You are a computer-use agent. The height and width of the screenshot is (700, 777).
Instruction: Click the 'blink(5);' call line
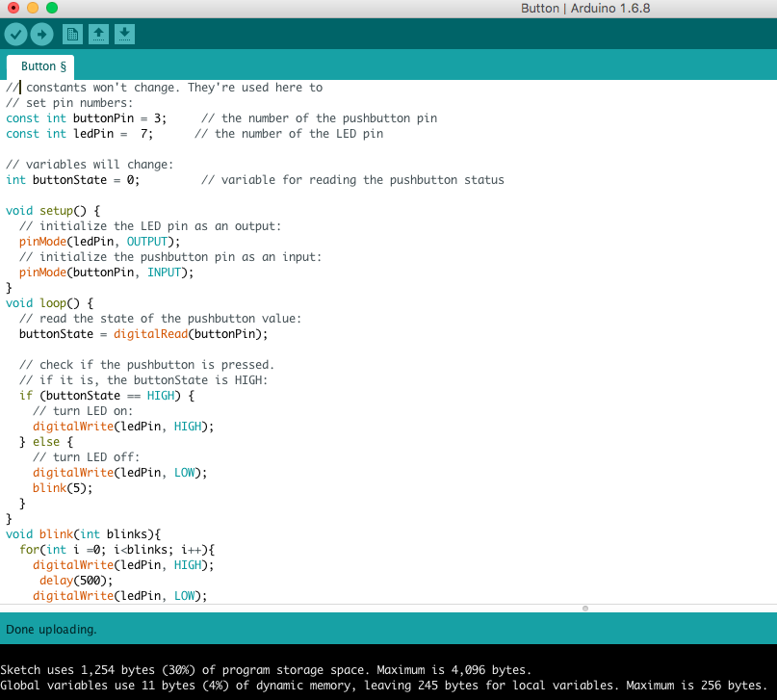coord(63,488)
